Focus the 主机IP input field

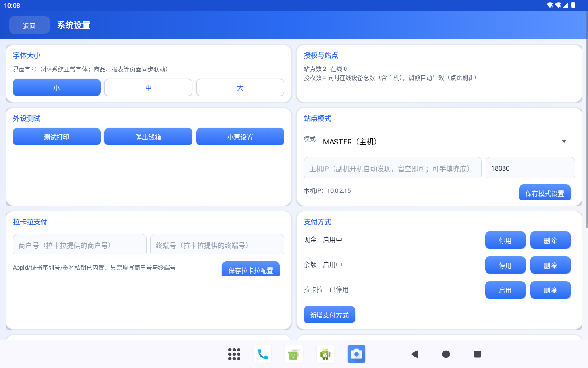pyautogui.click(x=393, y=168)
